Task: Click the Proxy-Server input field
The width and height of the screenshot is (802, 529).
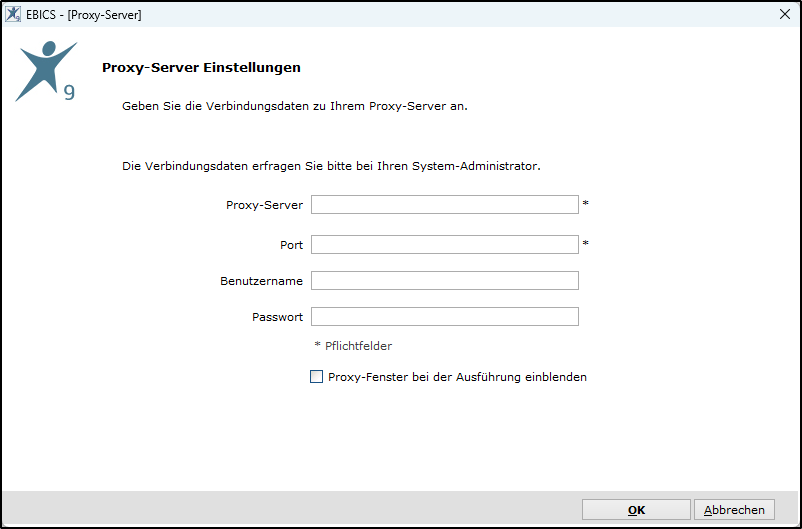Action: pyautogui.click(x=444, y=205)
